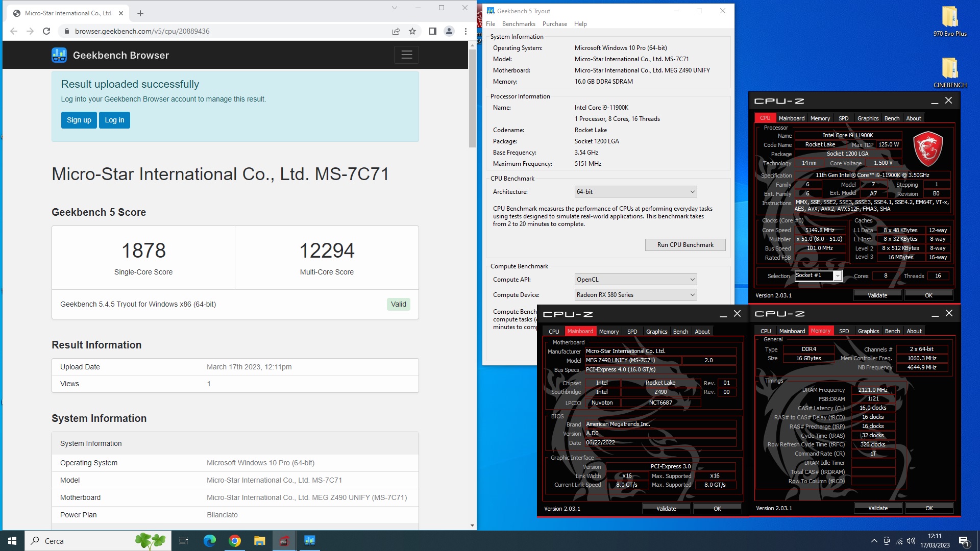Select Memory tab in Mainboard CPU-Z window
The image size is (980, 551).
click(x=609, y=332)
